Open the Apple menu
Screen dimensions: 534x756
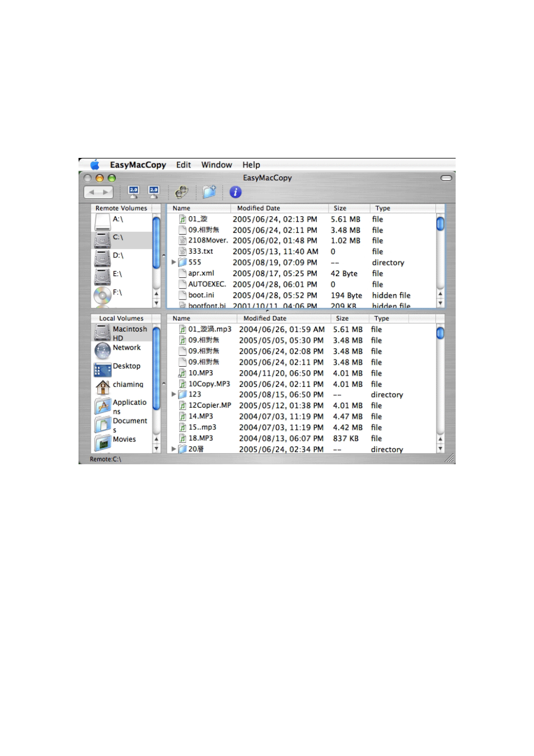pos(95,165)
